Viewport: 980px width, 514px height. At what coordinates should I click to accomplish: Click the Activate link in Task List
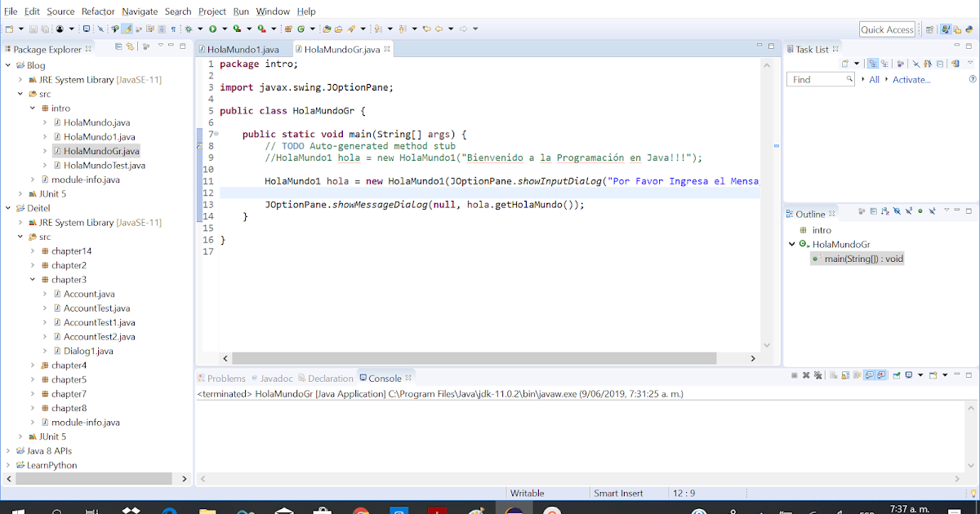tap(911, 79)
